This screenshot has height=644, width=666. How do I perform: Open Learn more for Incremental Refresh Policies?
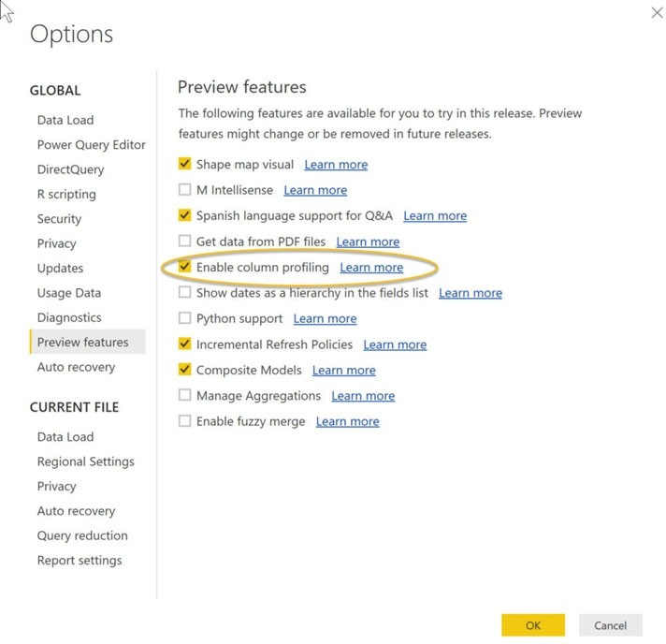click(x=394, y=344)
